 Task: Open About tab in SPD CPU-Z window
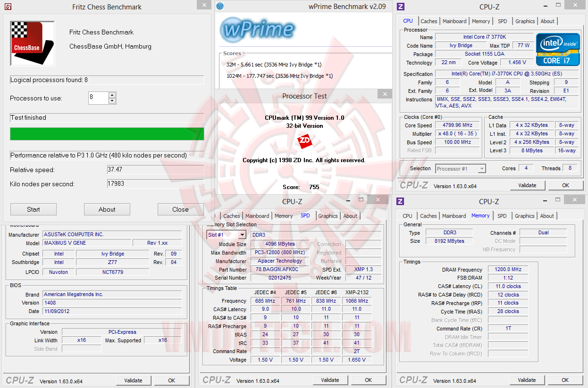(350, 216)
